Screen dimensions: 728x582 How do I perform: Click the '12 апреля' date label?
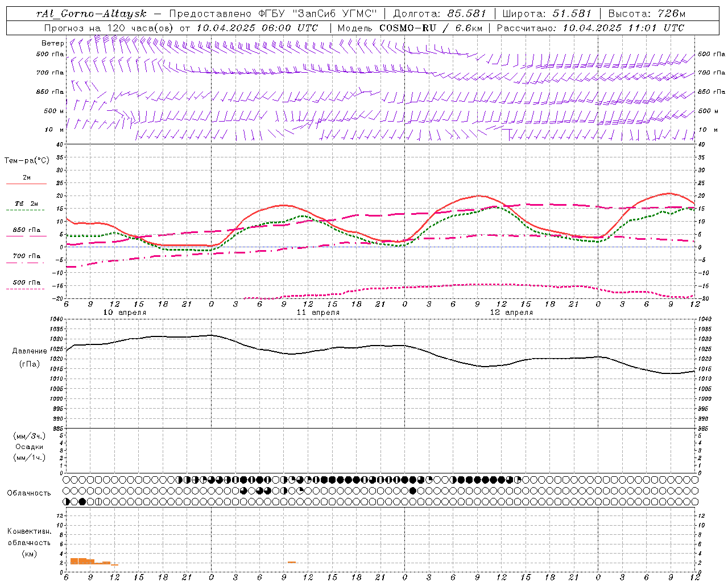point(511,312)
